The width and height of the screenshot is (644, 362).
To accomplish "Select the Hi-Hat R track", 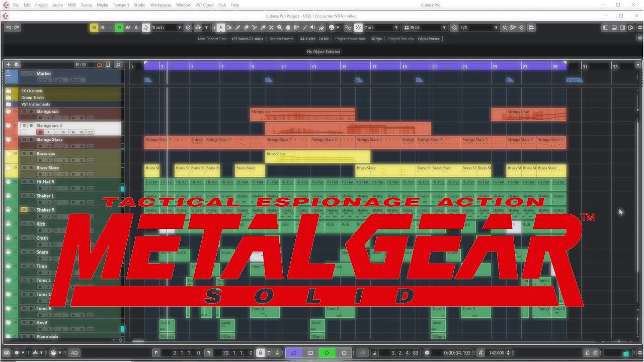I will [70, 185].
